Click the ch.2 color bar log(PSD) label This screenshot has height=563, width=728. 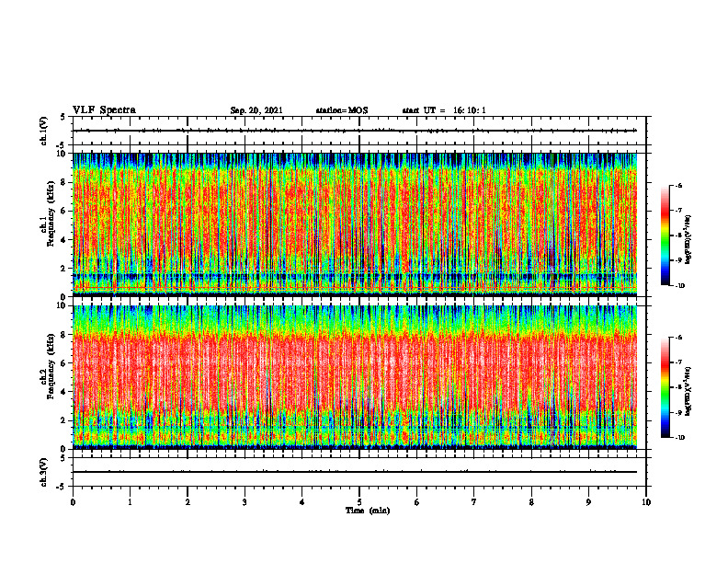[x=688, y=391]
